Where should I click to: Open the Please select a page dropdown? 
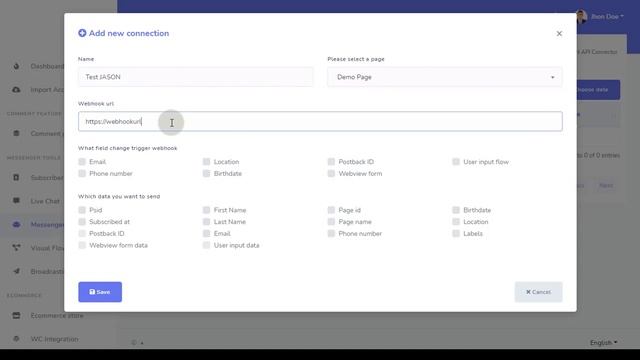(445, 77)
